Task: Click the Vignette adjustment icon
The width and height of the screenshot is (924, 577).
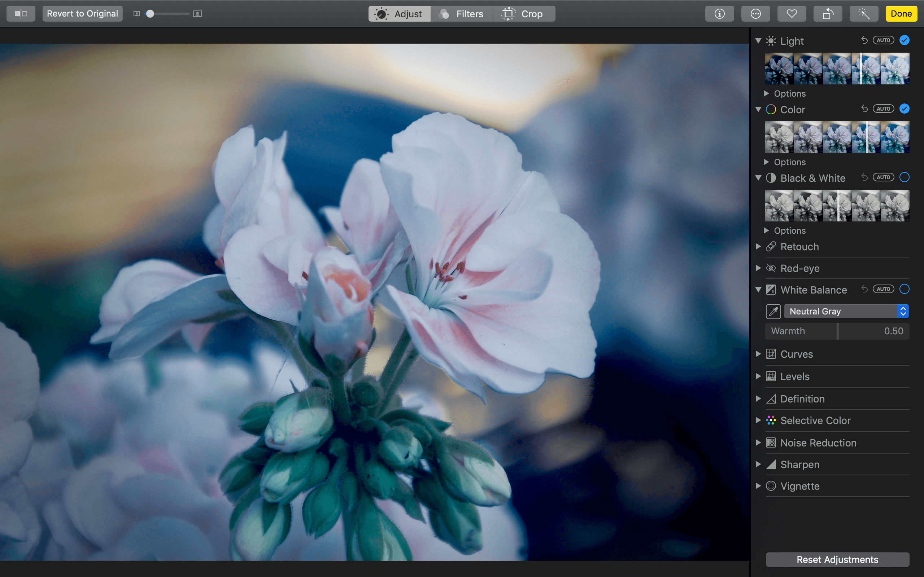Action: click(x=770, y=486)
